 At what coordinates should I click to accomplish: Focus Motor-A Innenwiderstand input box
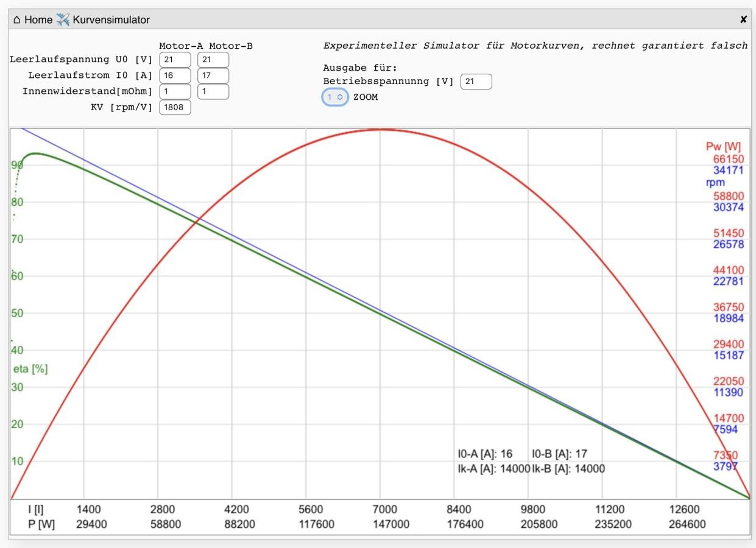tap(175, 91)
